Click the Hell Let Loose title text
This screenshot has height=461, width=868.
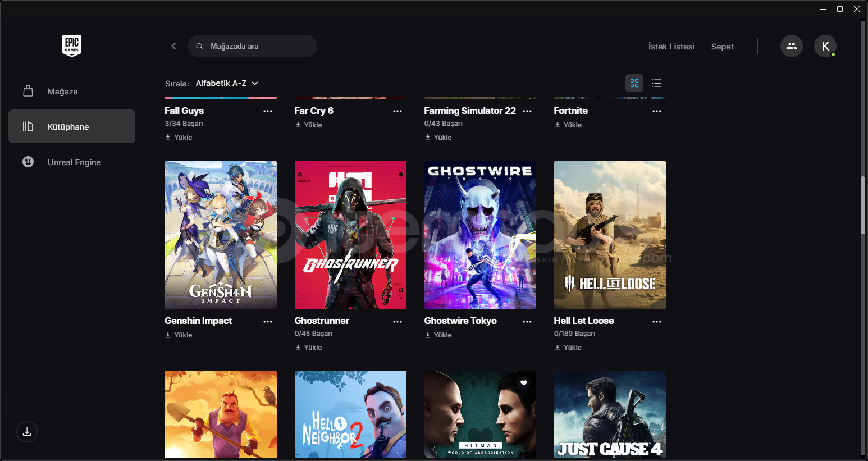584,321
